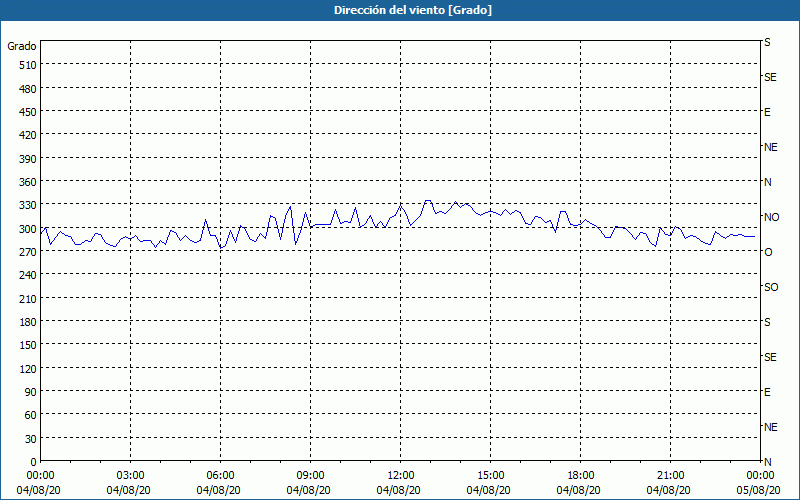Pick the 21:00 time axis label

(x=670, y=476)
